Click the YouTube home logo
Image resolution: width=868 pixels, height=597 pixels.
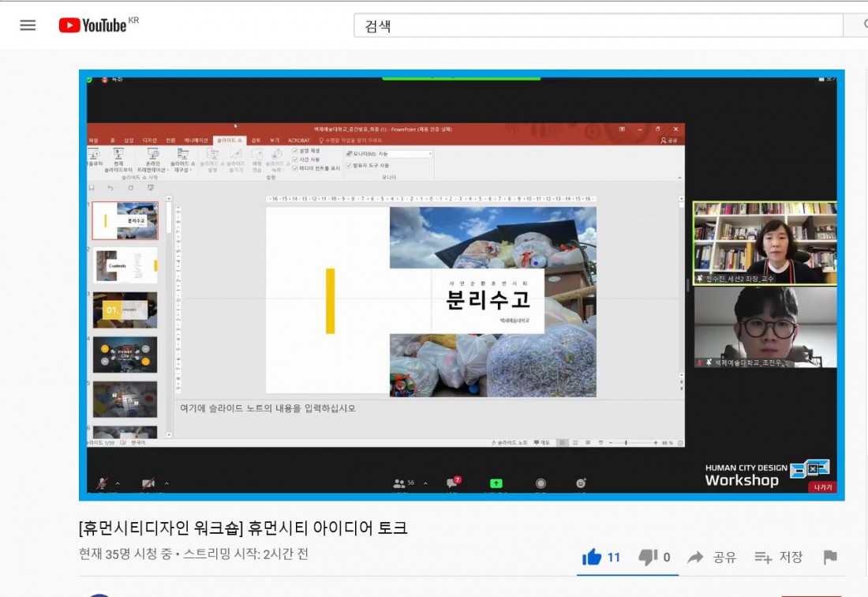93,25
